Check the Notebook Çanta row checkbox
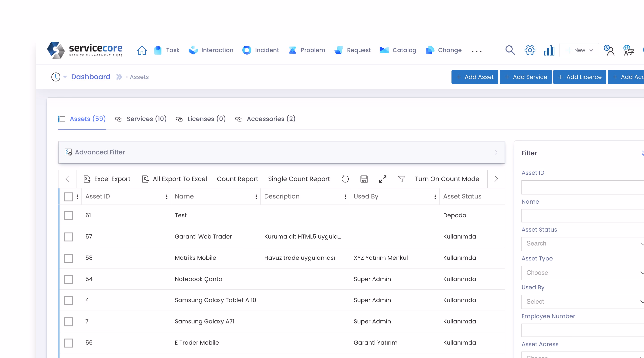Screen dimensions: 644x358 click(68, 279)
